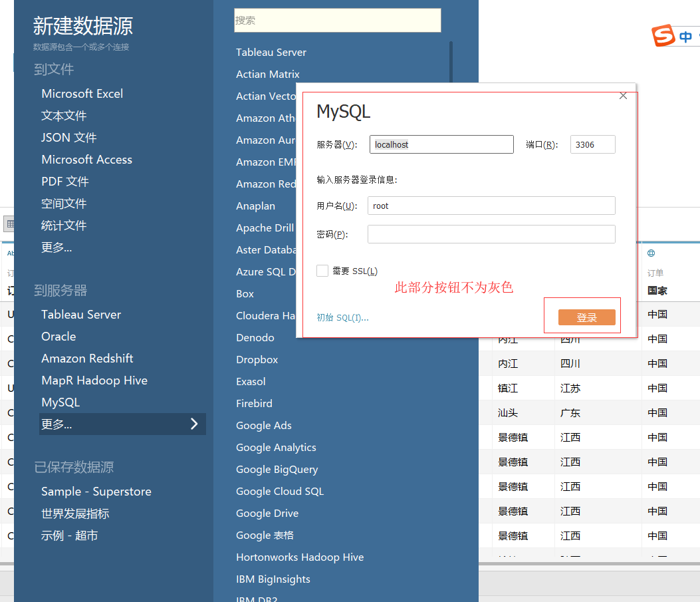Select Google BigQuery connector
The width and height of the screenshot is (700, 602).
pyautogui.click(x=277, y=470)
